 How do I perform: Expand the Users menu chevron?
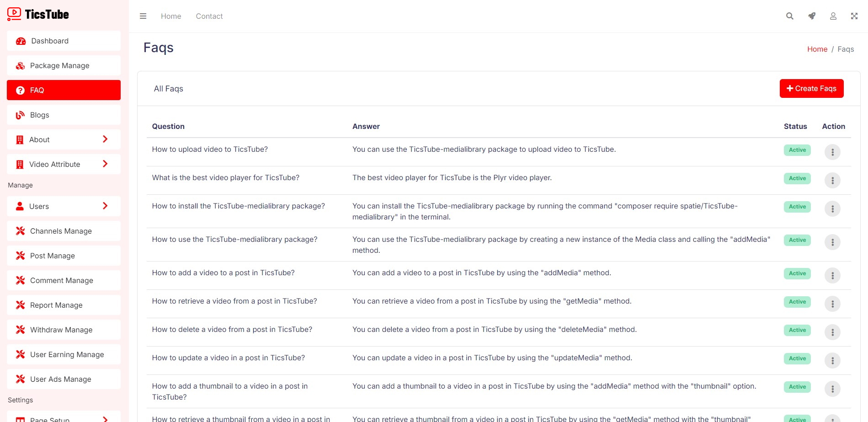tap(105, 206)
